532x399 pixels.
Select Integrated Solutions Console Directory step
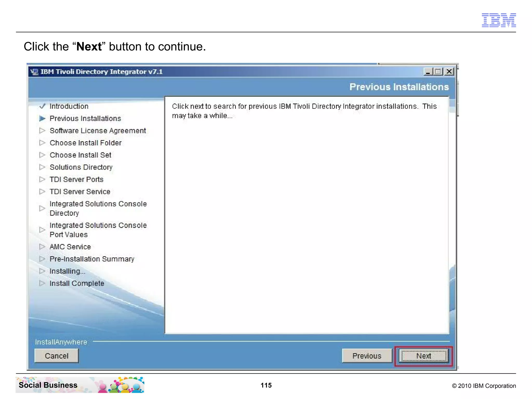click(98, 208)
